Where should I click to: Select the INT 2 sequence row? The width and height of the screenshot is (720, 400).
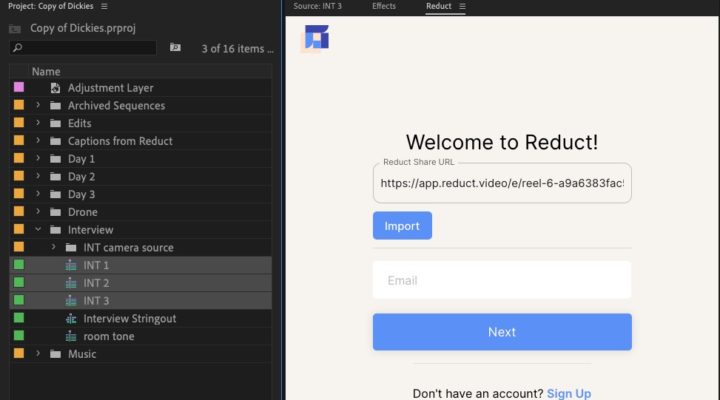[x=141, y=283]
